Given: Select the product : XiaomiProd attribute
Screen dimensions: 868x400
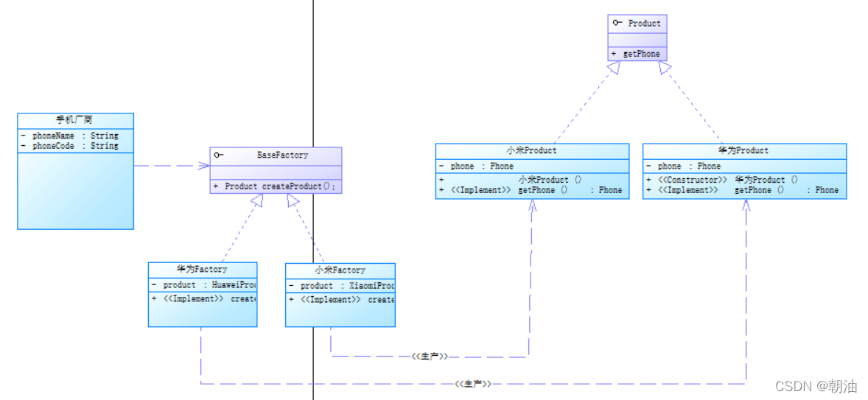Looking at the screenshot, I should pos(341,286).
